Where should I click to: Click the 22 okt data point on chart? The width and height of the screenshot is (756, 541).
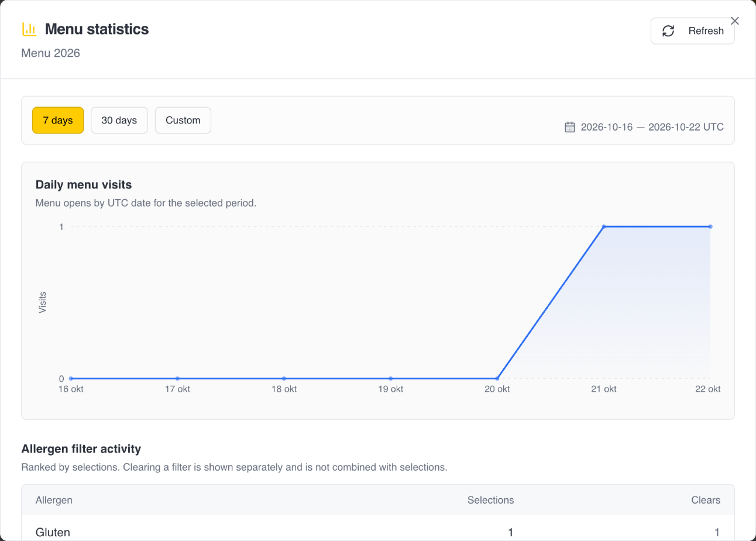pos(710,226)
